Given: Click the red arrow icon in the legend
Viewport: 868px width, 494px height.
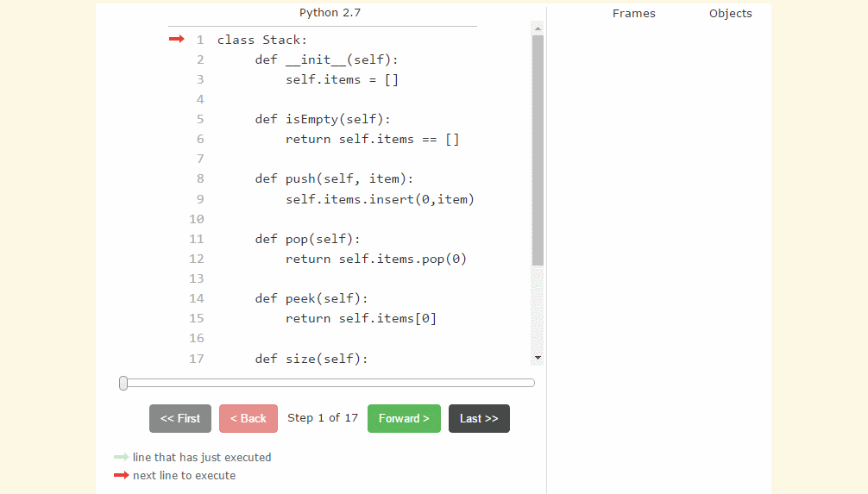Looking at the screenshot, I should [121, 475].
